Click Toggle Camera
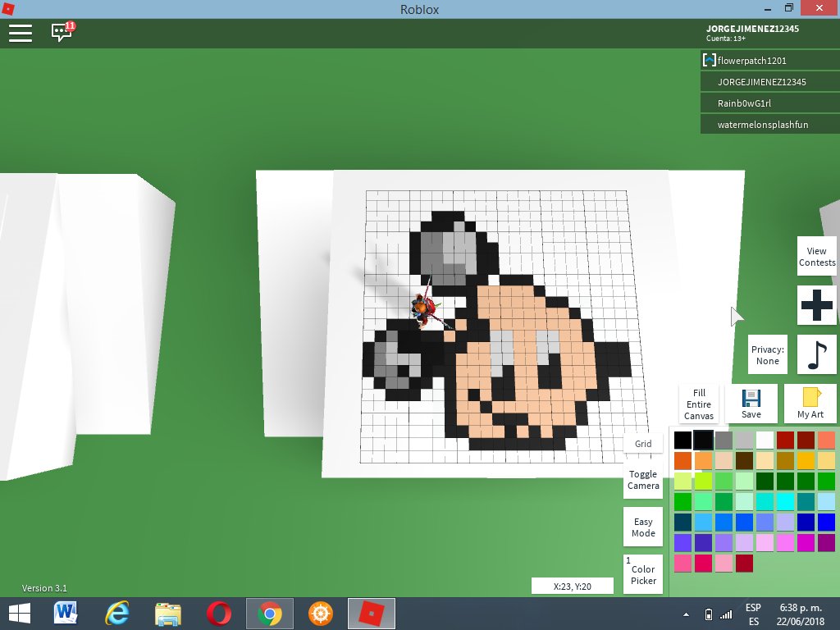Image resolution: width=840 pixels, height=630 pixels. (643, 479)
